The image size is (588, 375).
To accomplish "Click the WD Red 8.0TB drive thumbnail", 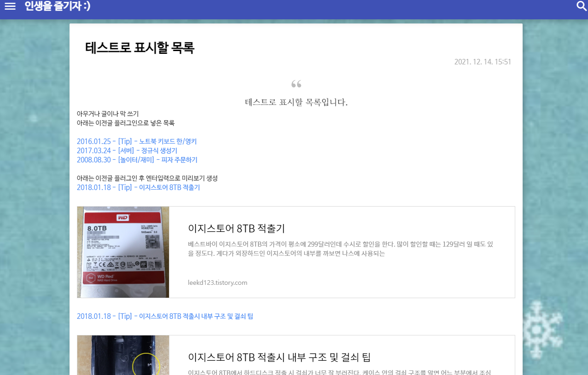I will [123, 252].
